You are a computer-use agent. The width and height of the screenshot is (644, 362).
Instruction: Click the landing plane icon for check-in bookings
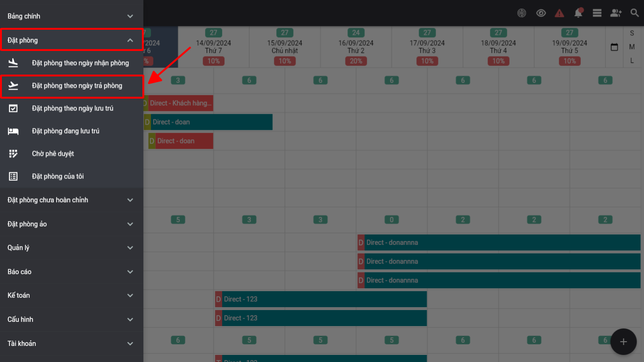tap(13, 63)
